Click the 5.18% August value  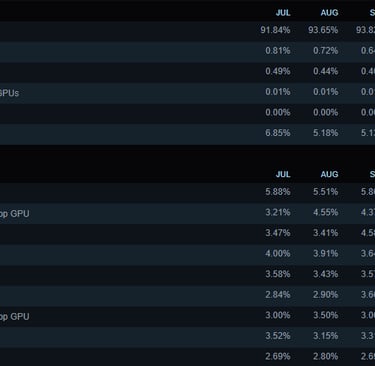coord(325,133)
